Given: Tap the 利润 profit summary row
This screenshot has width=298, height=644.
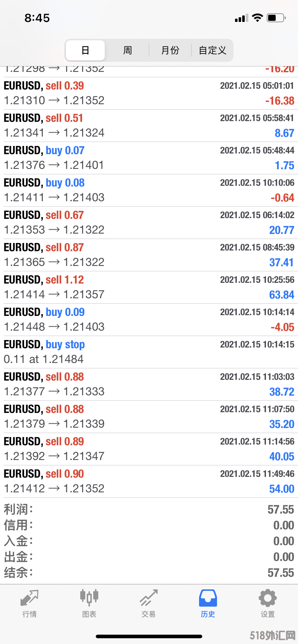Looking at the screenshot, I should 149,510.
